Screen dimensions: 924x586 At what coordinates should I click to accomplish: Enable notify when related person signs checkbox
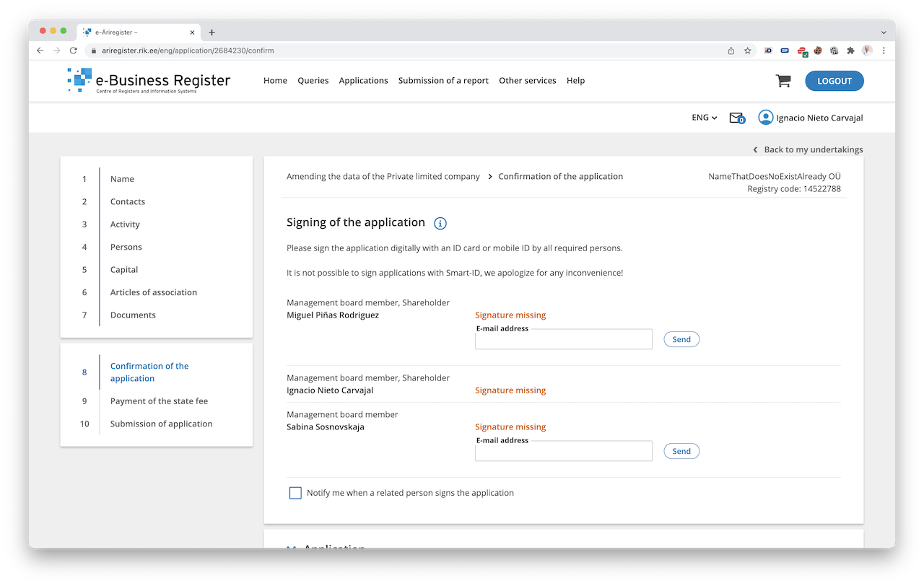pyautogui.click(x=295, y=493)
